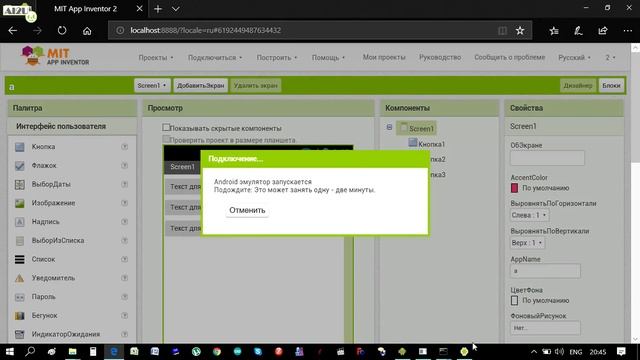Open the Построить menu
640x360 pixels.
277,58
